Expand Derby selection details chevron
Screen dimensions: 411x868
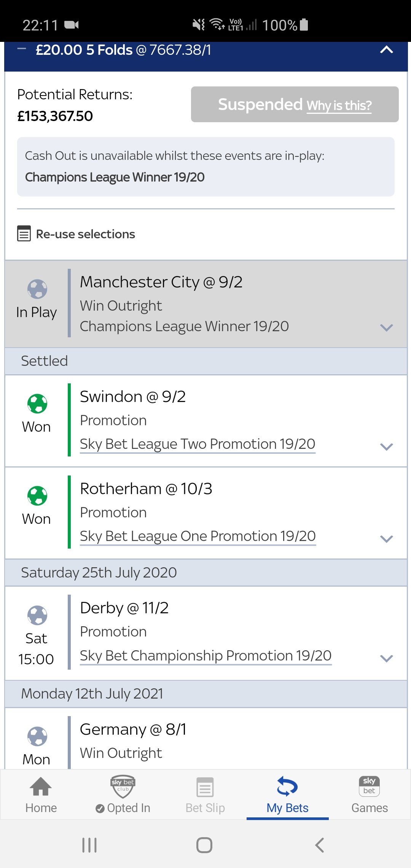pyautogui.click(x=387, y=658)
